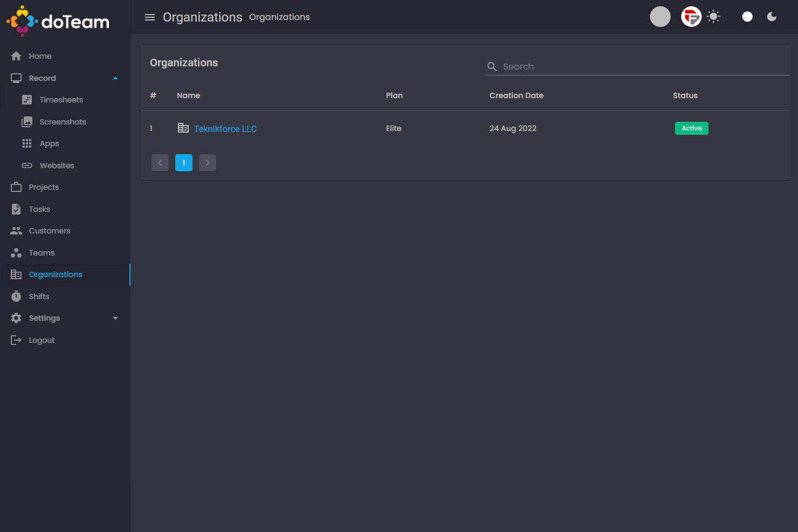Click the doTeam logo
The width and height of the screenshot is (798, 532).
coord(57,20)
